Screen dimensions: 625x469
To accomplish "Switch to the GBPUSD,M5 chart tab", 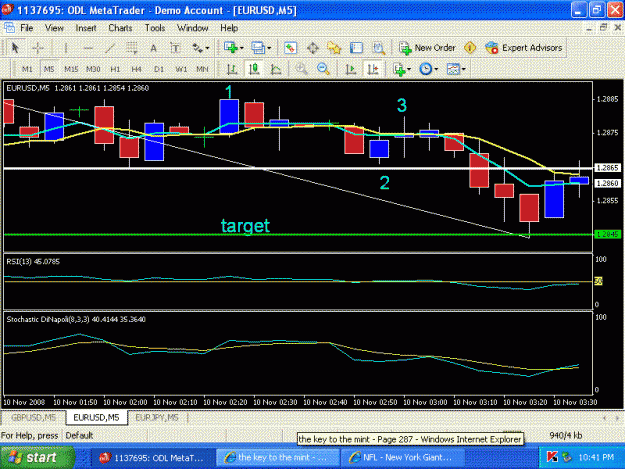I will coord(33,418).
